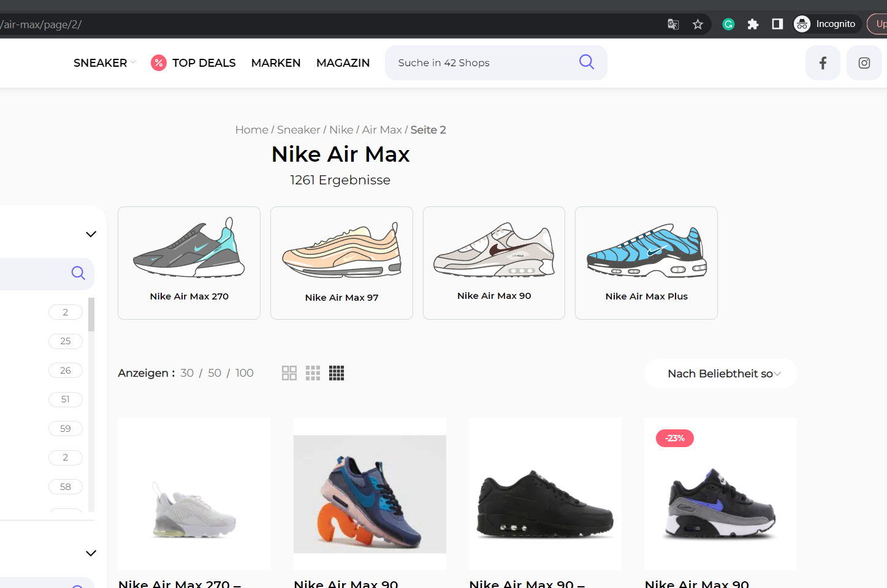Select the filter count badge '25'

point(66,341)
